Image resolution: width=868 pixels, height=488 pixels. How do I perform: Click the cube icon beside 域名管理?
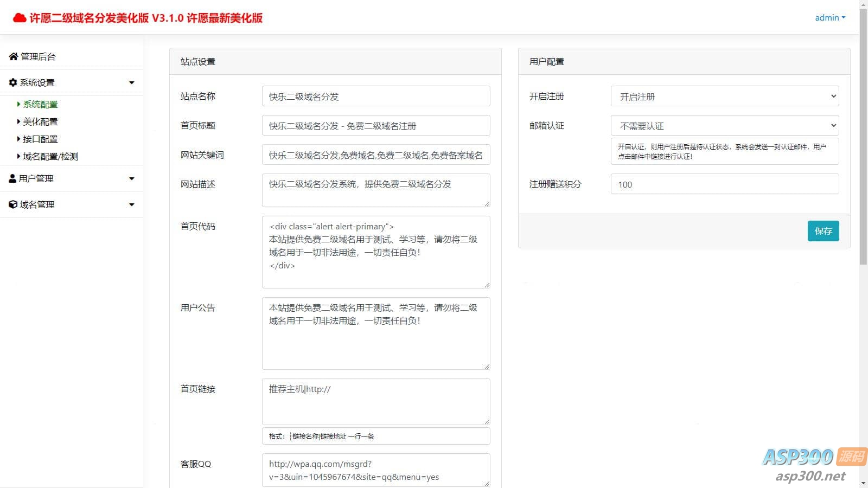(x=13, y=204)
